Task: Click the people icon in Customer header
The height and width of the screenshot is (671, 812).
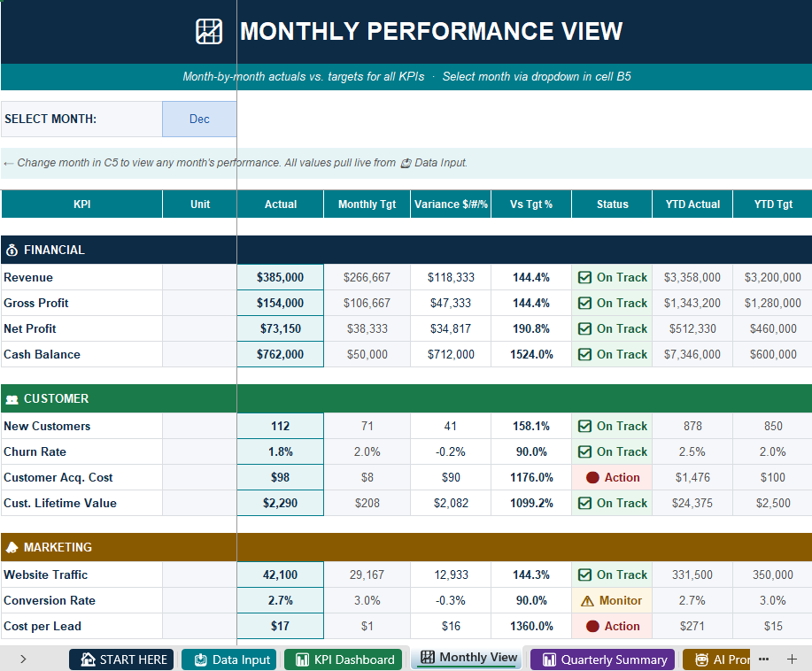Action: pos(12,399)
